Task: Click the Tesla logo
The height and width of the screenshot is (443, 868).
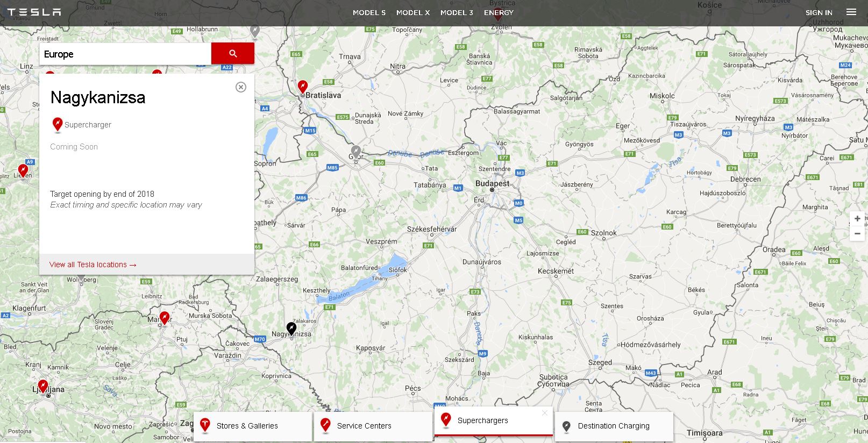Action: pos(34,12)
